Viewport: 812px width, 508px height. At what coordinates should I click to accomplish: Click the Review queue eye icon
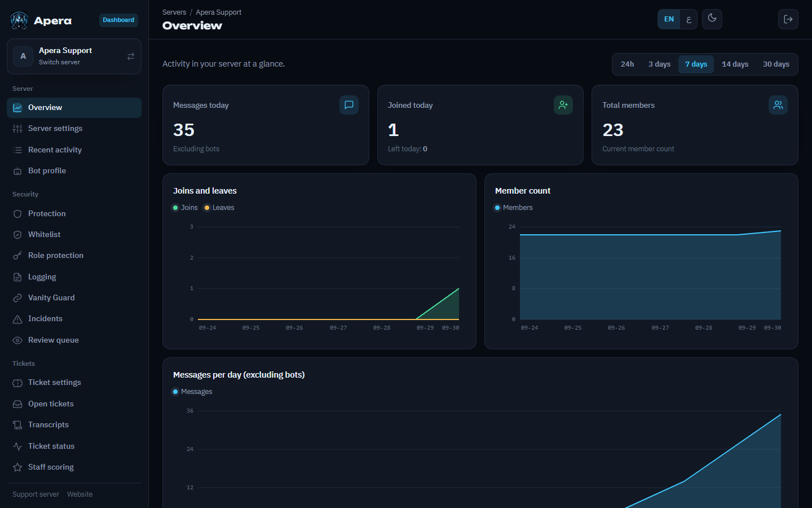17,340
